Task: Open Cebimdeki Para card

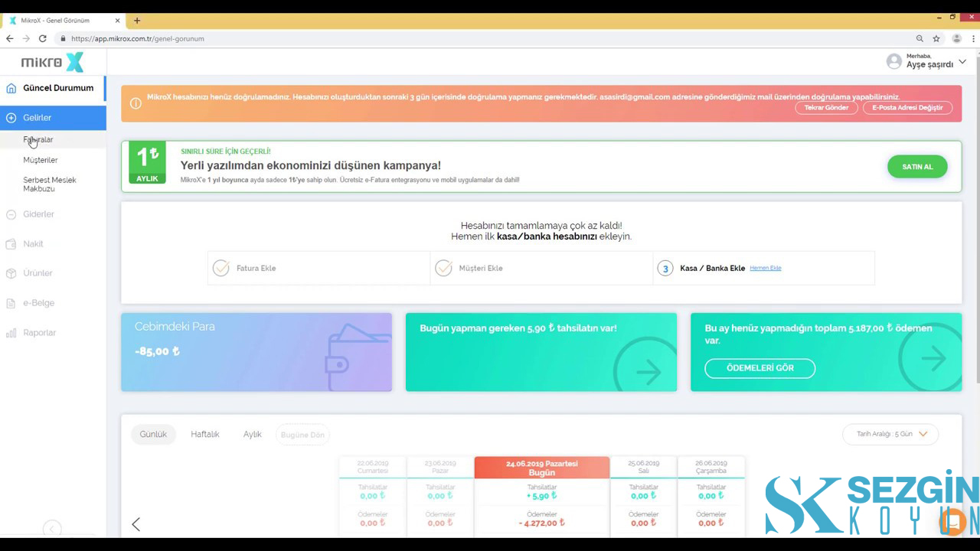Action: (256, 352)
